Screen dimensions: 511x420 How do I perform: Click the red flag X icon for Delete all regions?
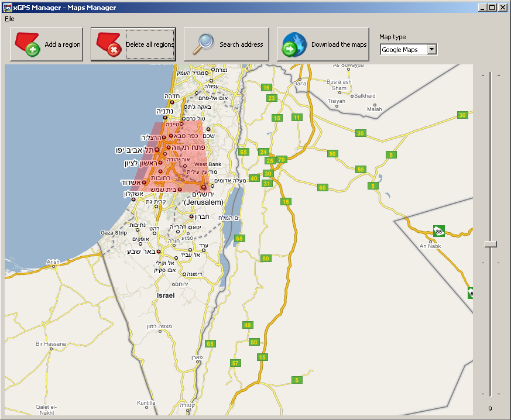pyautogui.click(x=109, y=44)
